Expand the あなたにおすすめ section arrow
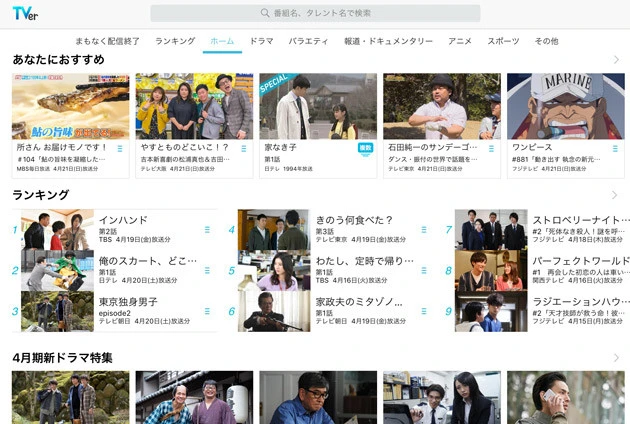 616,60
